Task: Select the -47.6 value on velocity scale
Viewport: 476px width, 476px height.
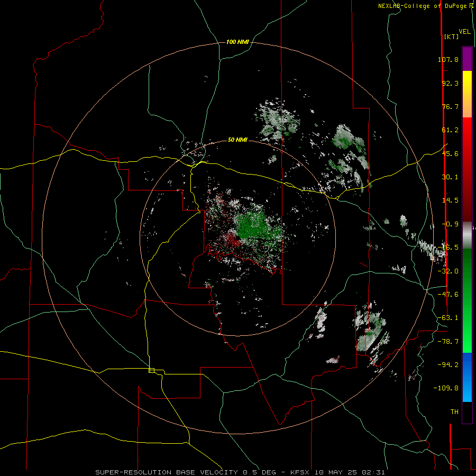Action: 448,295
